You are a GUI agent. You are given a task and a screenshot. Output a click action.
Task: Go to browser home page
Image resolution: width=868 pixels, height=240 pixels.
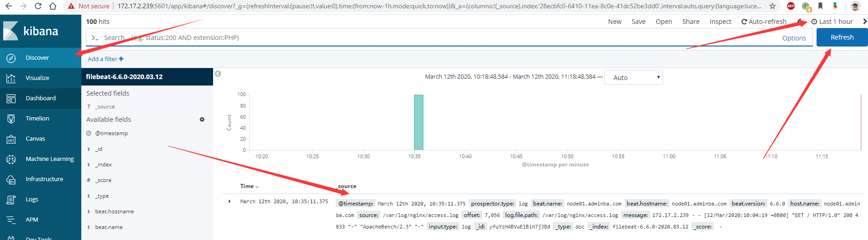pos(53,6)
